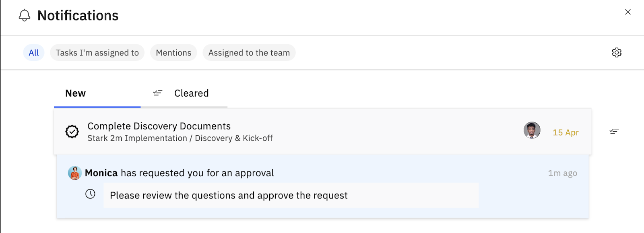Click the clock icon next to approval message
644x233 pixels.
(x=91, y=194)
